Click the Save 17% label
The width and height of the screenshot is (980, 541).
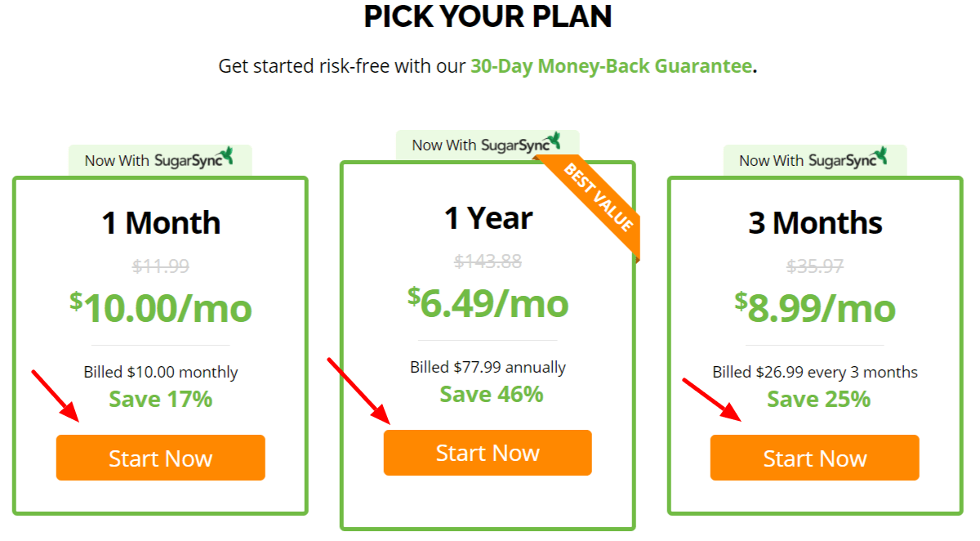tap(161, 399)
